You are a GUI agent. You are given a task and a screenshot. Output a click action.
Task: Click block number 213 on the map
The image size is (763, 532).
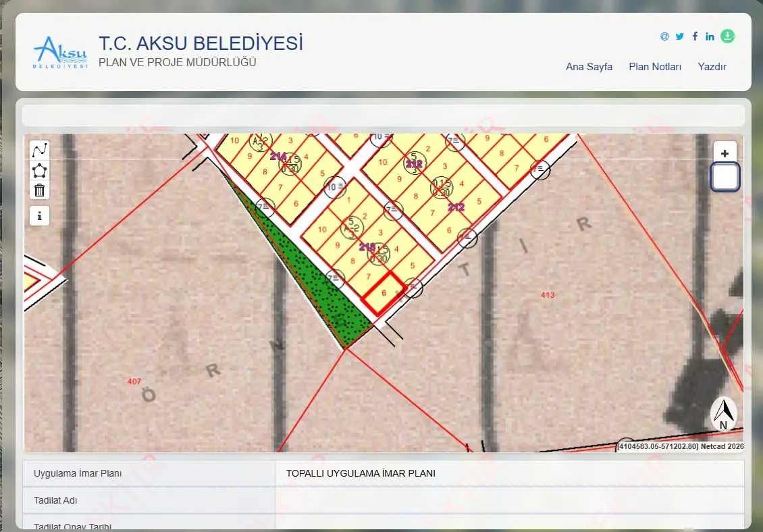tap(367, 247)
